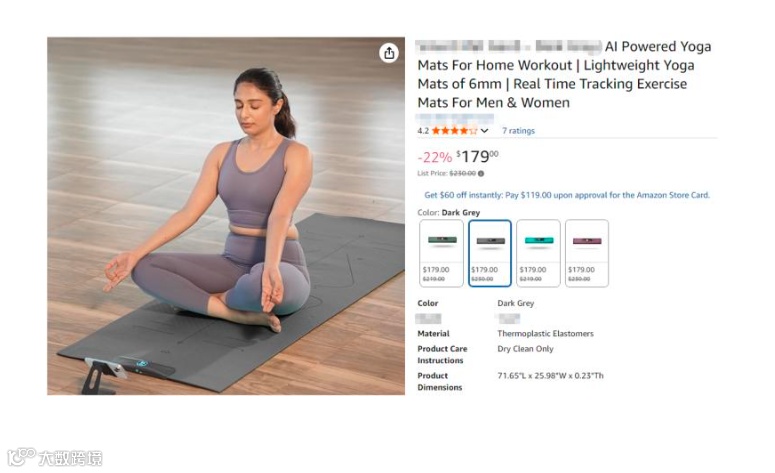Click the product title text
This screenshot has height=473, width=775.
pos(564,74)
